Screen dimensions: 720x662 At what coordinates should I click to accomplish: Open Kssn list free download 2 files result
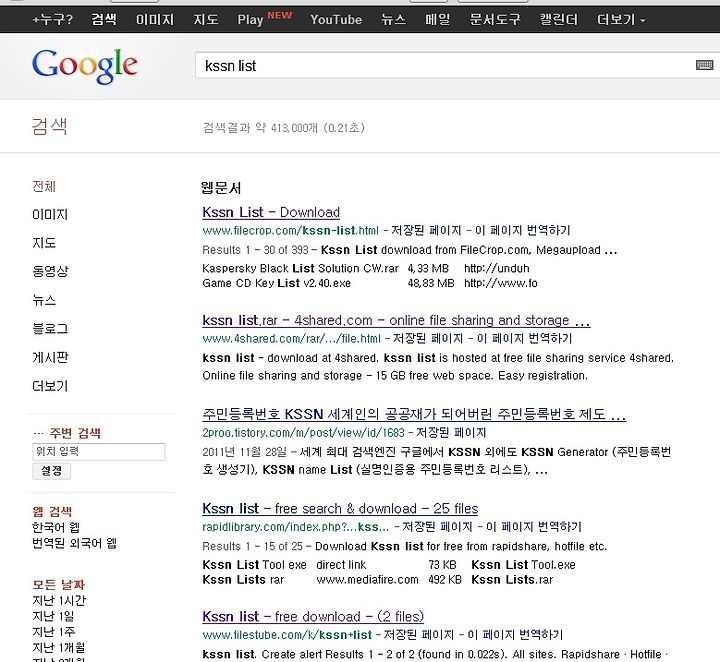313,617
